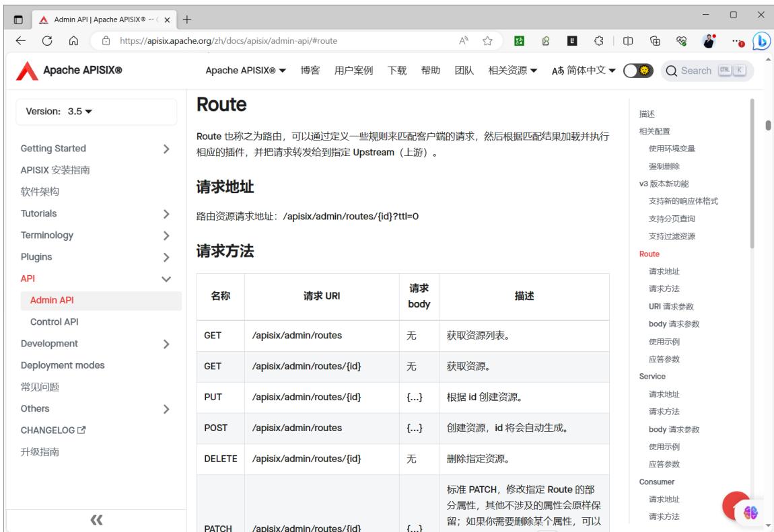Go to the browser Home icon
The height and width of the screenshot is (532, 774).
click(x=73, y=41)
